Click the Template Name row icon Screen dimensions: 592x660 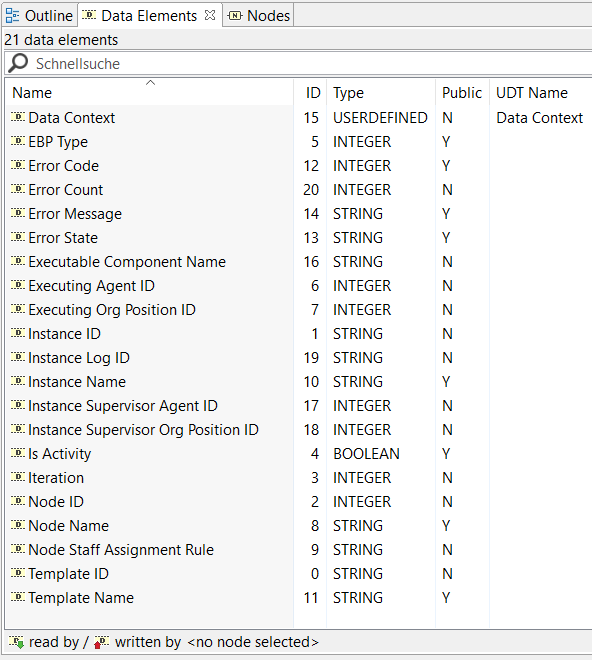[x=18, y=596]
